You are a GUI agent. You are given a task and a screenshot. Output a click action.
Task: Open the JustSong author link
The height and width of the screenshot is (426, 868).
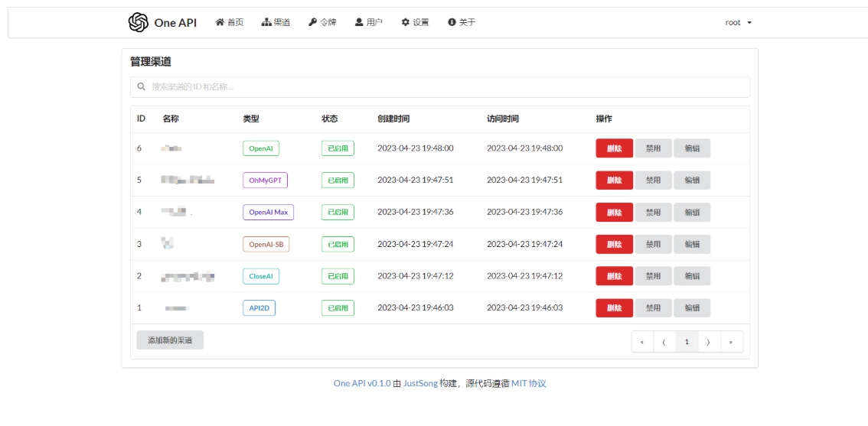tap(421, 383)
